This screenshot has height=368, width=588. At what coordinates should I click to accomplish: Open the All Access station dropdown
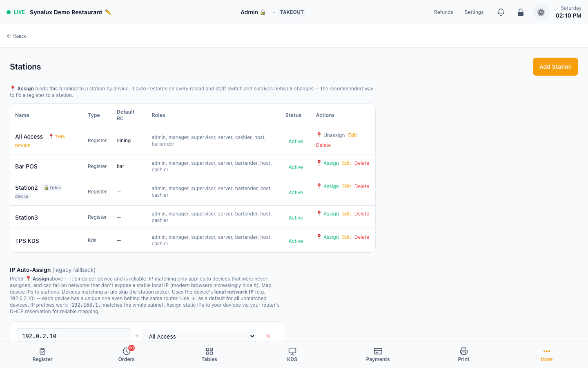point(199,336)
